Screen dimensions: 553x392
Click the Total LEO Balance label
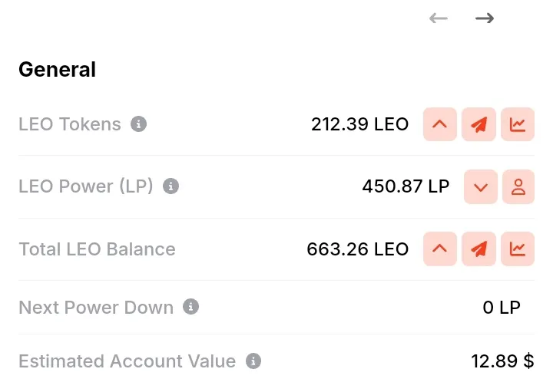tap(97, 249)
